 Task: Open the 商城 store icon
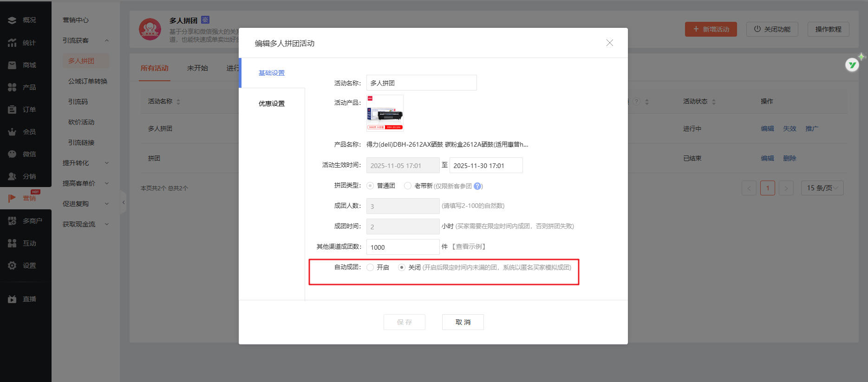tap(12, 65)
